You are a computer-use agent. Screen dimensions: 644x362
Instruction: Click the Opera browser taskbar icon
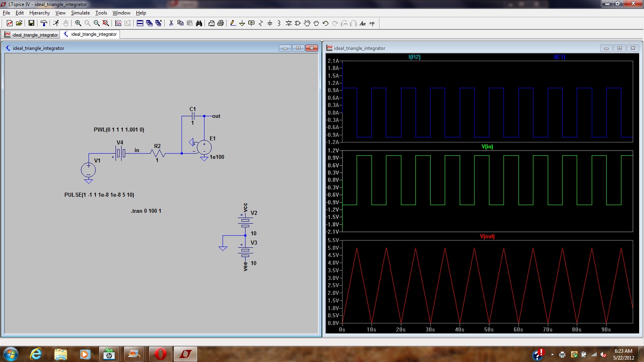click(x=160, y=354)
